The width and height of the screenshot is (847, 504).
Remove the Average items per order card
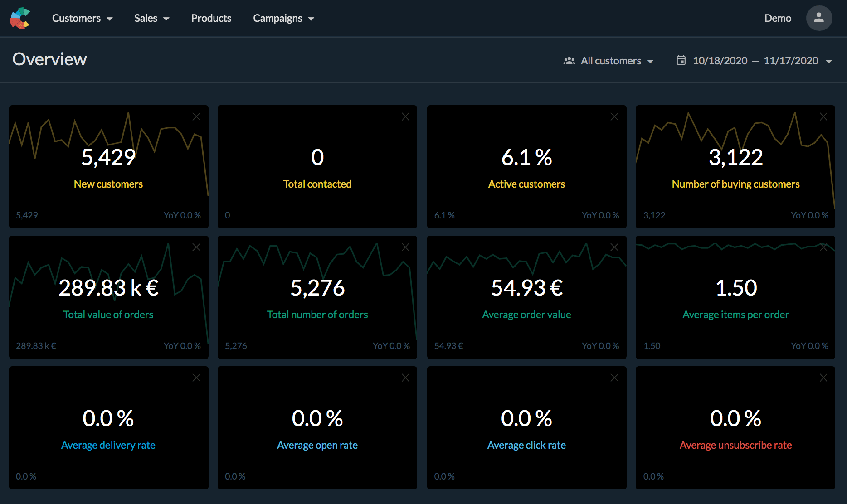tap(823, 247)
